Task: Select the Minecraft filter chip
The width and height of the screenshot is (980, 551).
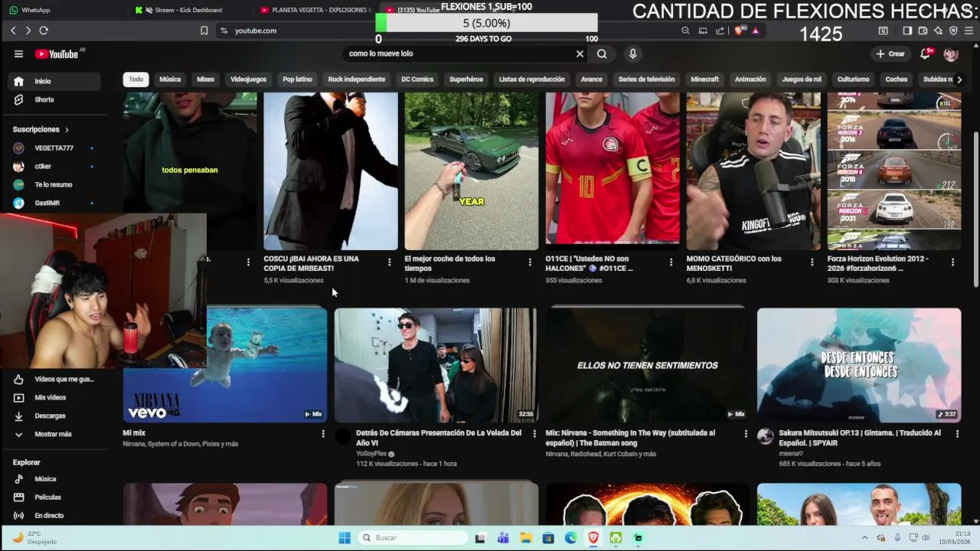Action: point(704,80)
